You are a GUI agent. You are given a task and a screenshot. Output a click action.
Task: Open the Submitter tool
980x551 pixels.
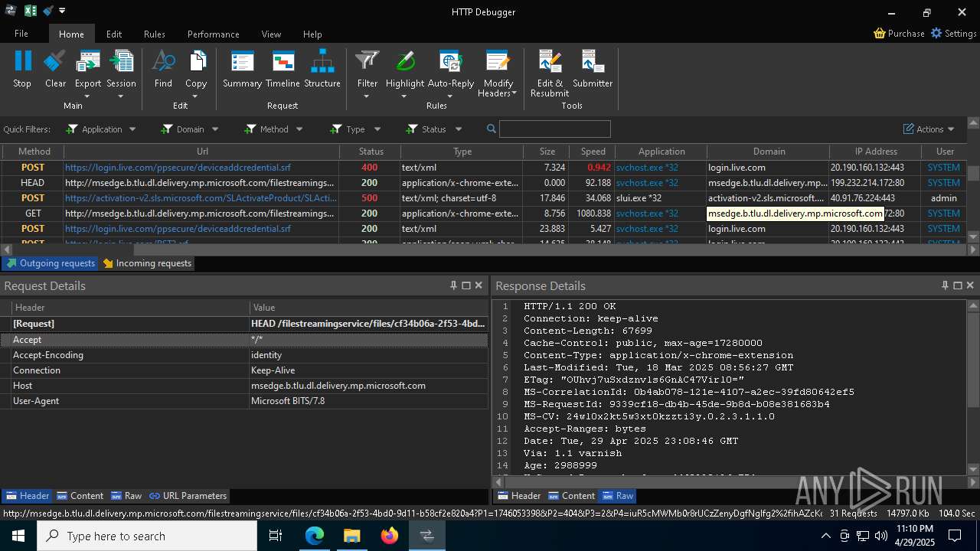coord(593,69)
